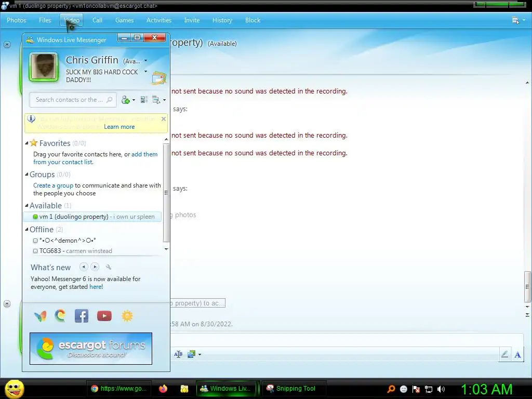Open the show-menu icon at conversation top right
Viewport: 532px width, 399px height.
515,20
